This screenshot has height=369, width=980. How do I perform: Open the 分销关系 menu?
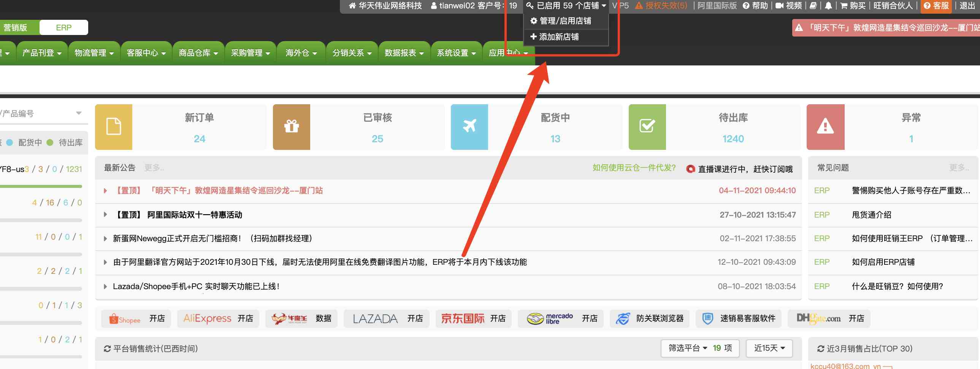pos(352,53)
